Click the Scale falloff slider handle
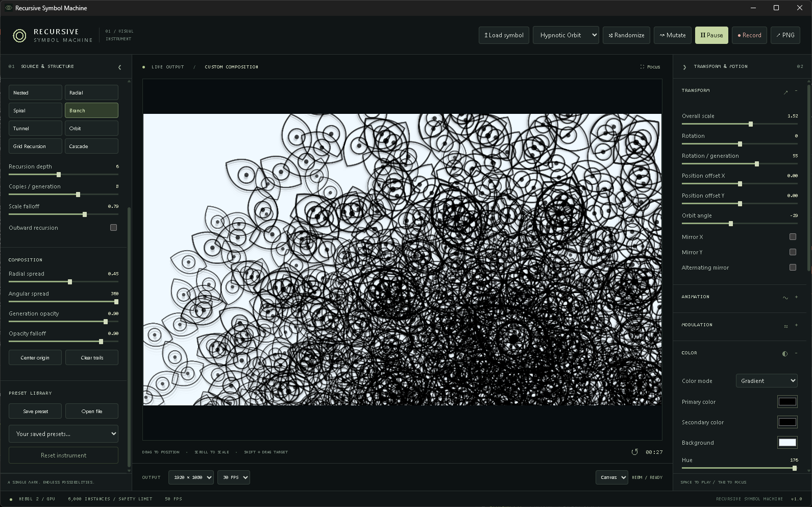Screen dimensions: 812x507 [85, 214]
